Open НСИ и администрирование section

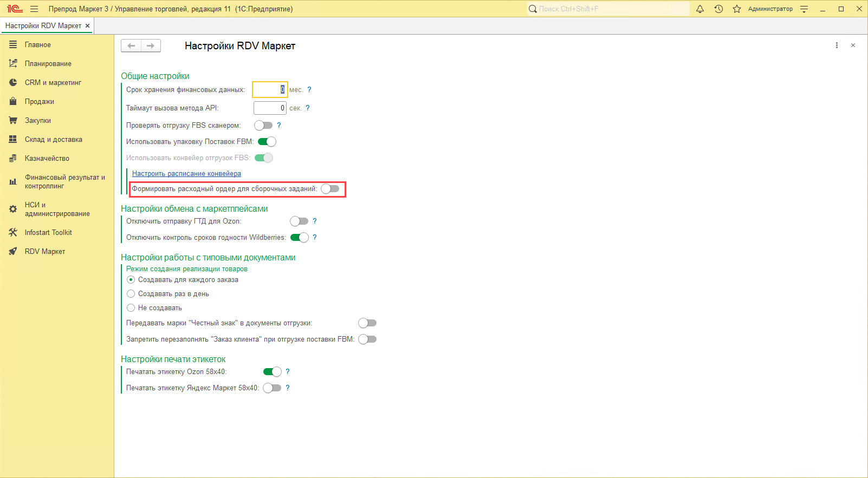tap(57, 209)
